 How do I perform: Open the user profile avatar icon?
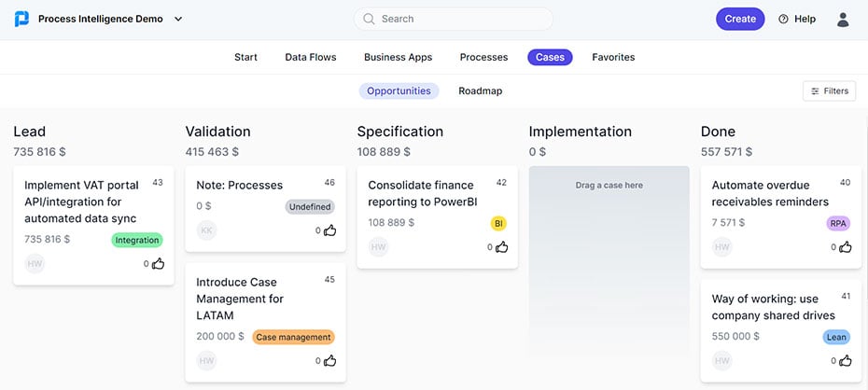point(843,20)
